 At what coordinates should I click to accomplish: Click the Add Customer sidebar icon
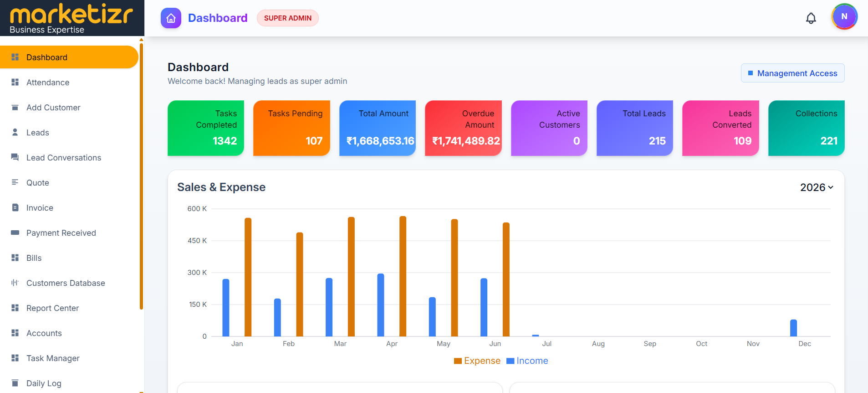(15, 107)
